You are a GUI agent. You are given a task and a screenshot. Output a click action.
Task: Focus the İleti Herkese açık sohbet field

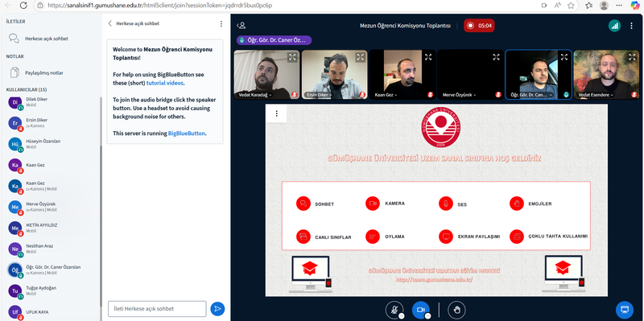(157, 309)
